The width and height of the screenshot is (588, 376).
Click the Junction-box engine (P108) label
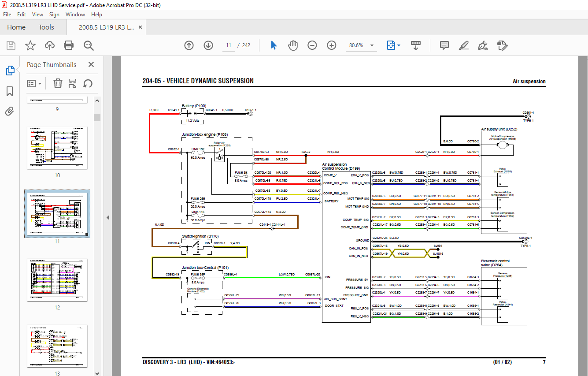click(x=205, y=134)
